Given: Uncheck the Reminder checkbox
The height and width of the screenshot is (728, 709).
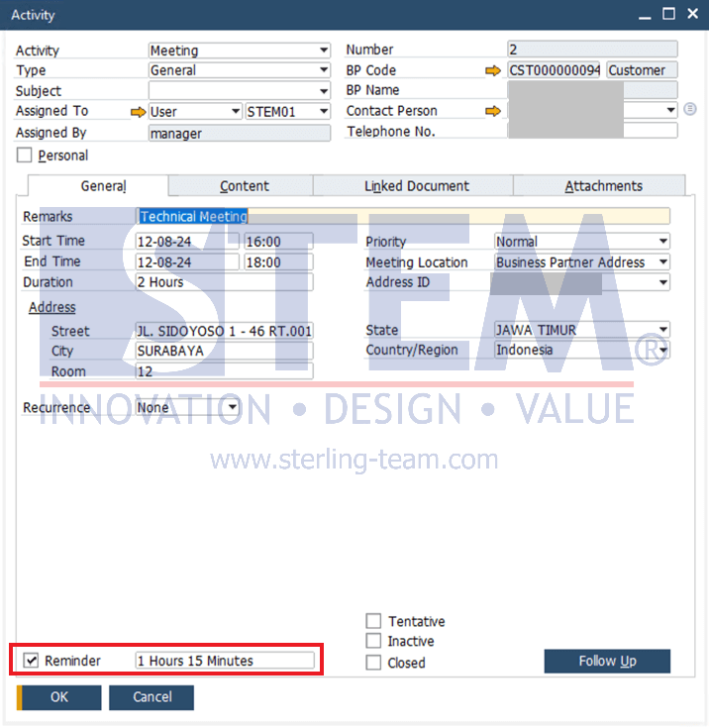Looking at the screenshot, I should coord(31,661).
